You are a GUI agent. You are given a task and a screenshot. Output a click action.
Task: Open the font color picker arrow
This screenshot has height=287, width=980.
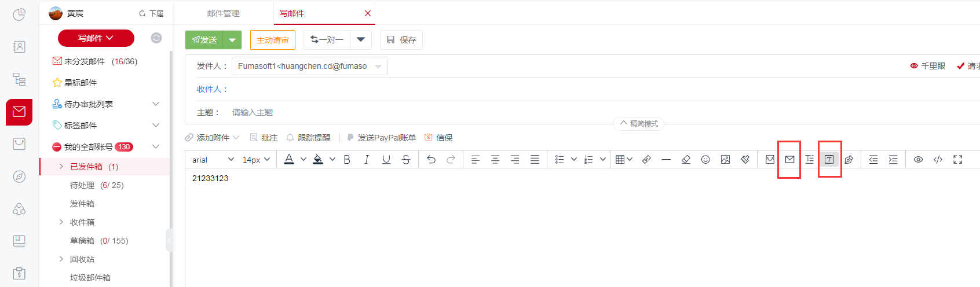point(303,160)
